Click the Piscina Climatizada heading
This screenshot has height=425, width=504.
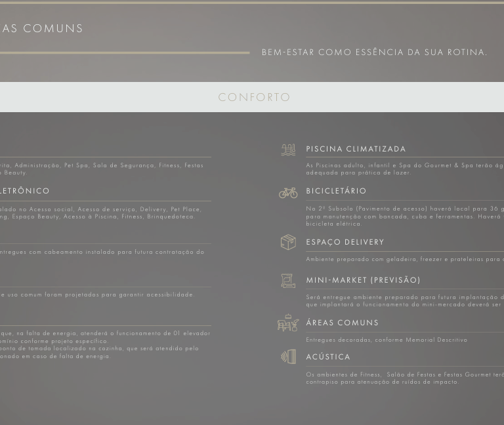[x=356, y=149]
